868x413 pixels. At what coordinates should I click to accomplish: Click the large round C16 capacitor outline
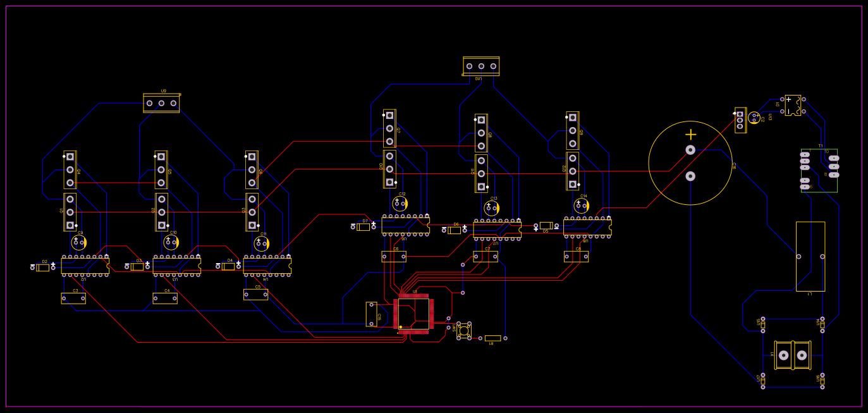pyautogui.click(x=690, y=163)
